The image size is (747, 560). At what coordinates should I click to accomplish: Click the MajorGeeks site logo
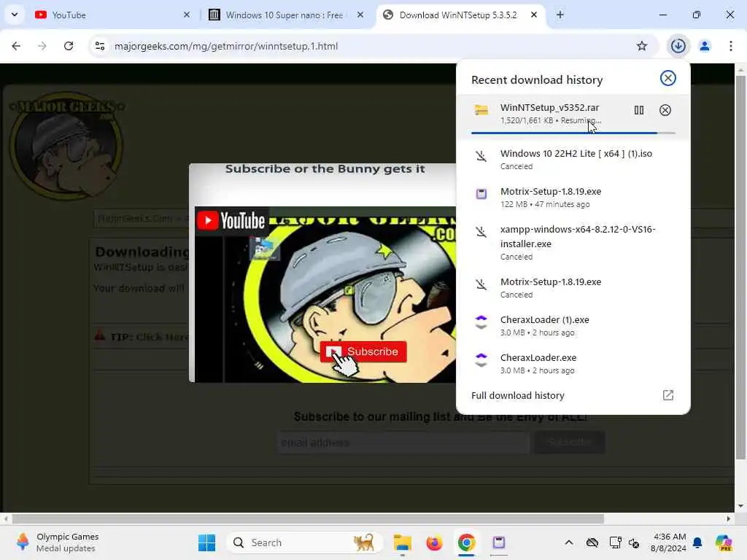tap(66, 145)
